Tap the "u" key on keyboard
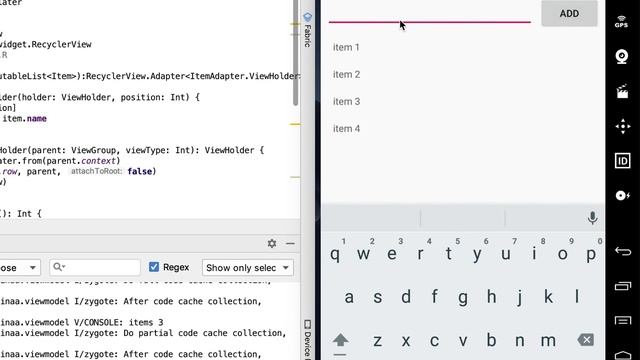The height and width of the screenshot is (360, 640). click(505, 254)
